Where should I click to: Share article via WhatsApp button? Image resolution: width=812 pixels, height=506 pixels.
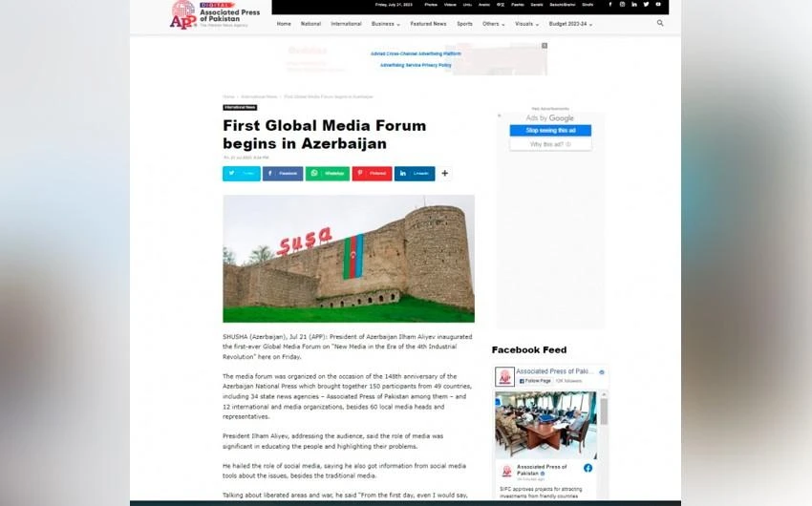pos(328,174)
